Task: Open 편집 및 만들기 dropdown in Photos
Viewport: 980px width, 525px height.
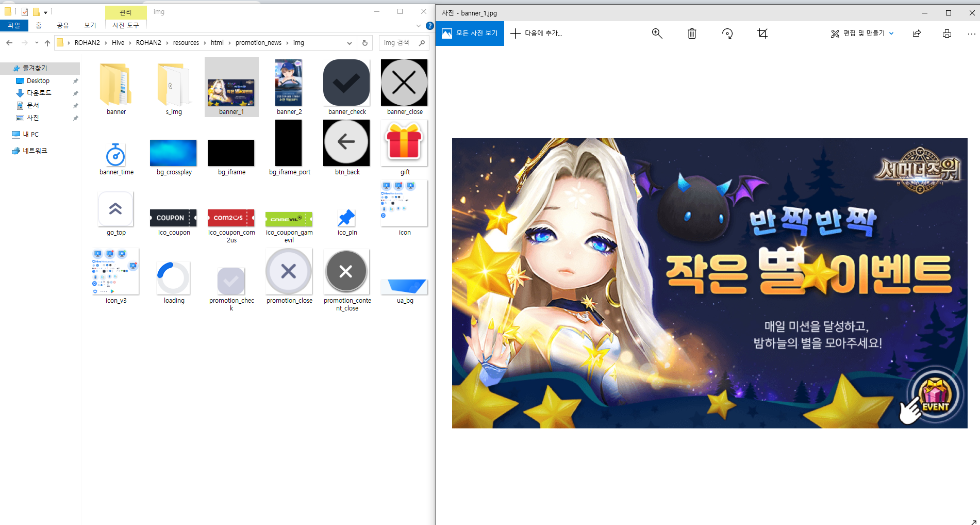Action: pos(862,34)
